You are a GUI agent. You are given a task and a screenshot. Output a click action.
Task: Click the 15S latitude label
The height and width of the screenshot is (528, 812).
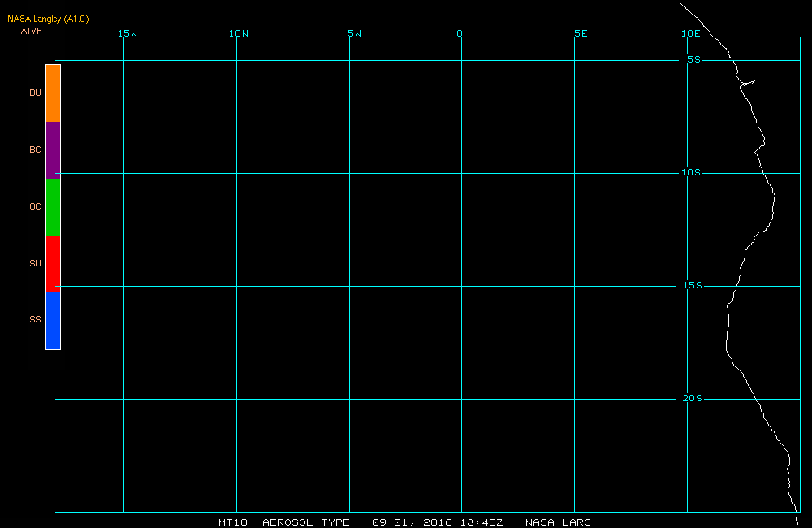(x=693, y=285)
